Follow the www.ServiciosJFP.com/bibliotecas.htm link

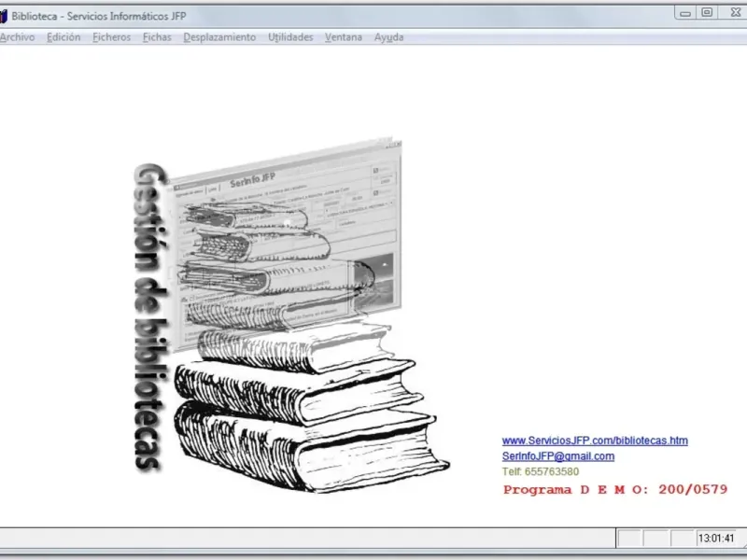[595, 441]
